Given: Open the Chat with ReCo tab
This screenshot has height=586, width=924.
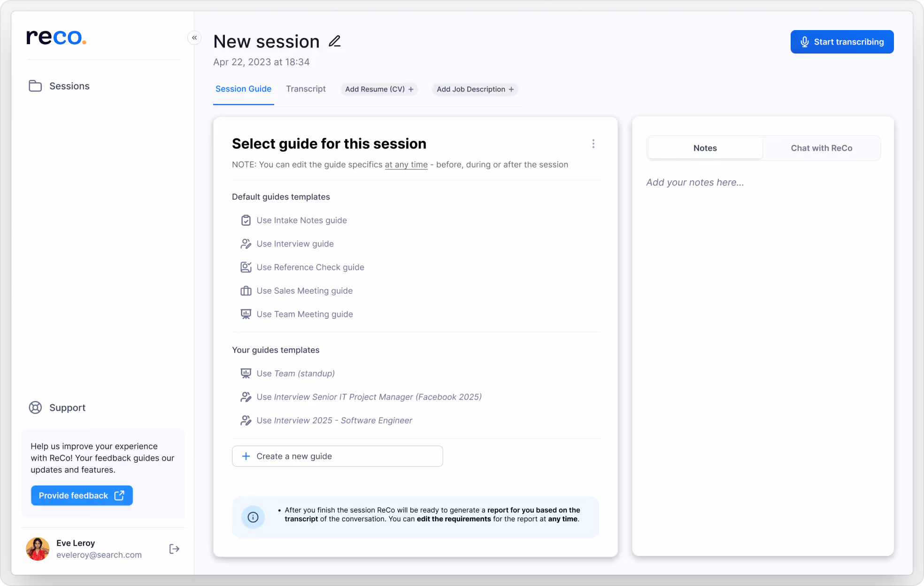Looking at the screenshot, I should (x=821, y=148).
